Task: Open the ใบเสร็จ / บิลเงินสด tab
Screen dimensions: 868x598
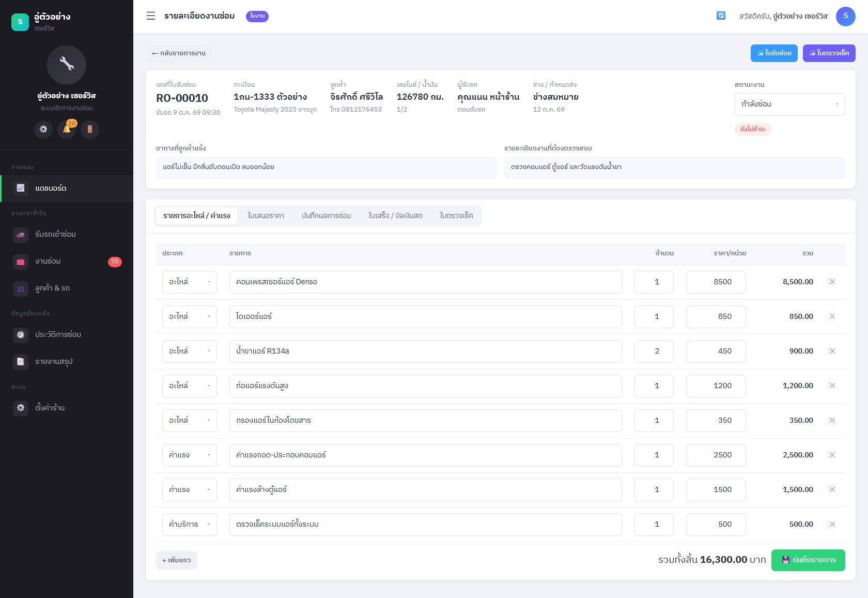Action: click(395, 216)
